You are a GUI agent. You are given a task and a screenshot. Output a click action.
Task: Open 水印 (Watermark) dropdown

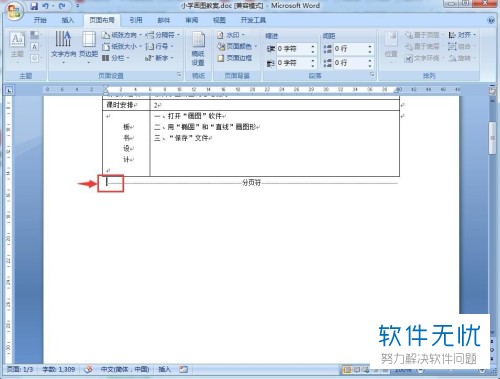(x=231, y=35)
